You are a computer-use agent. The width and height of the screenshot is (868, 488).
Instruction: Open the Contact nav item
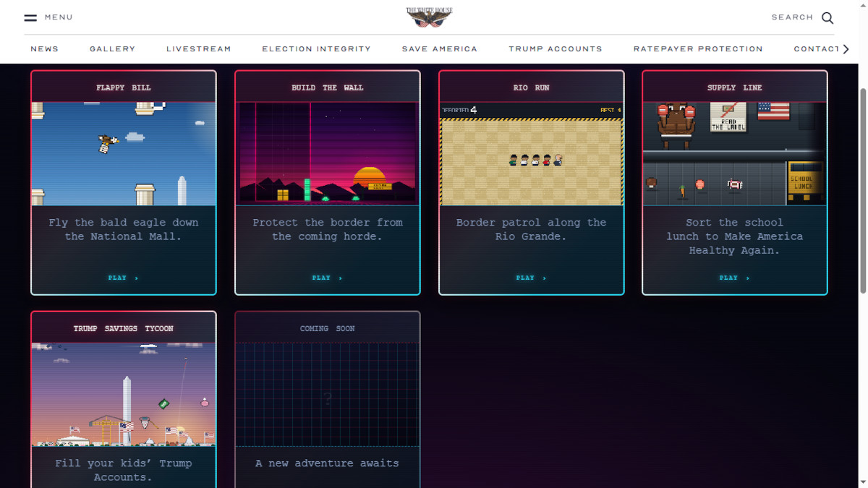point(816,49)
